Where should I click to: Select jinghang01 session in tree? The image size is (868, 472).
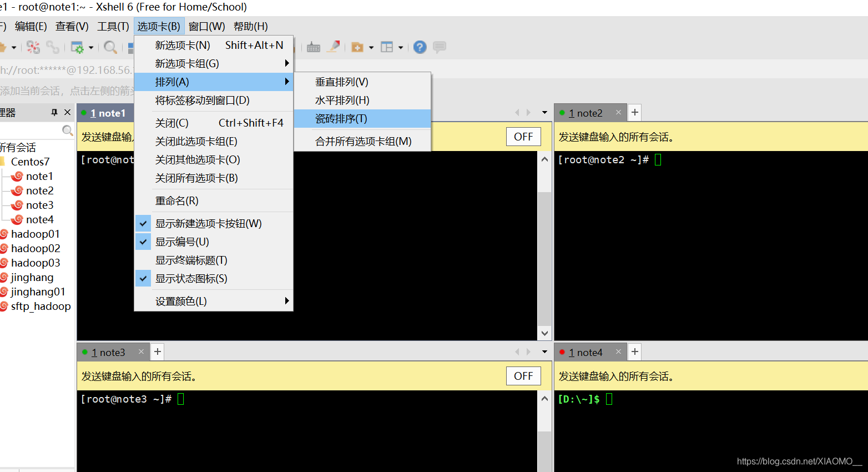coord(37,292)
